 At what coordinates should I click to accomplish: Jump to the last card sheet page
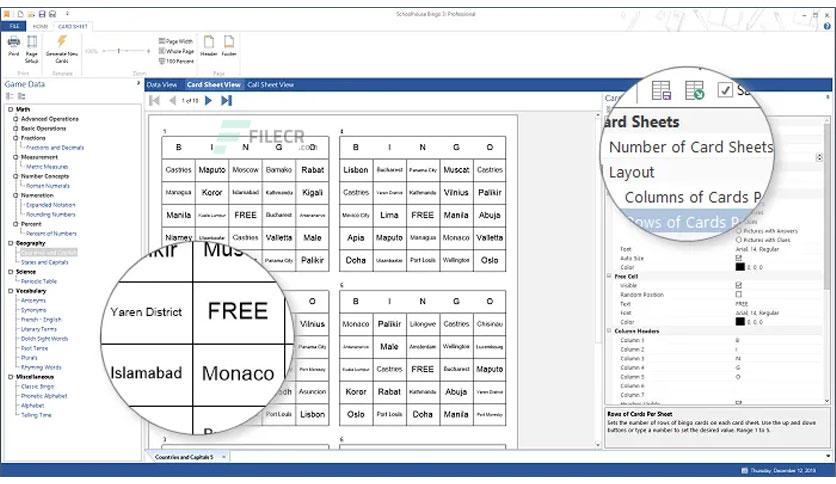click(226, 100)
